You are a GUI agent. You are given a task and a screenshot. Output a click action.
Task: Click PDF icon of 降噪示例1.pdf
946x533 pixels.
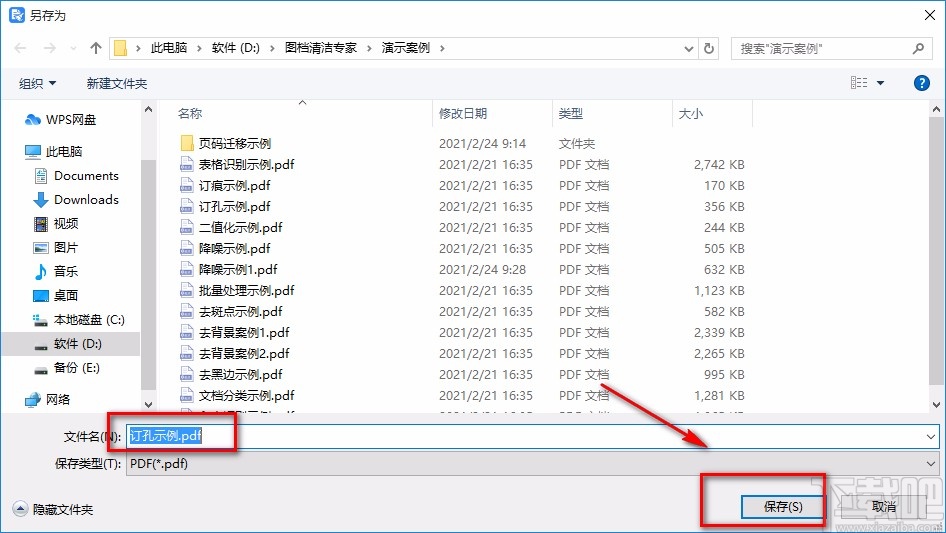[186, 269]
